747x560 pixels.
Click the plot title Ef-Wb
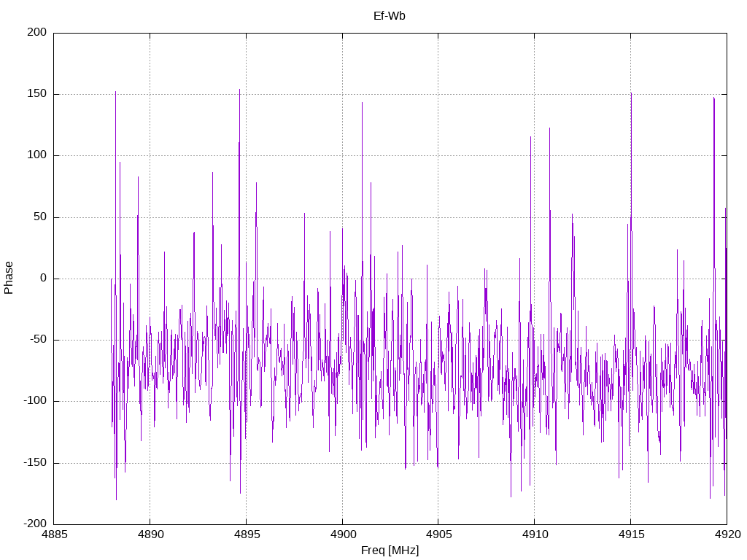[x=390, y=16]
